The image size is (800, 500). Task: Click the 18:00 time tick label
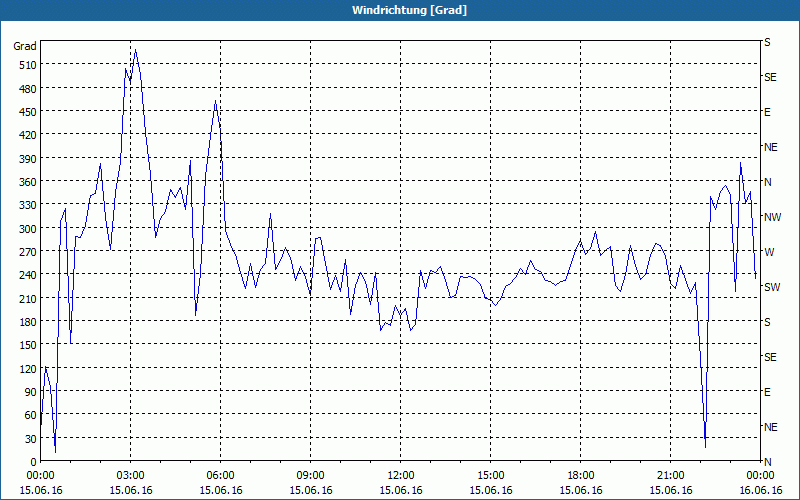pos(581,476)
